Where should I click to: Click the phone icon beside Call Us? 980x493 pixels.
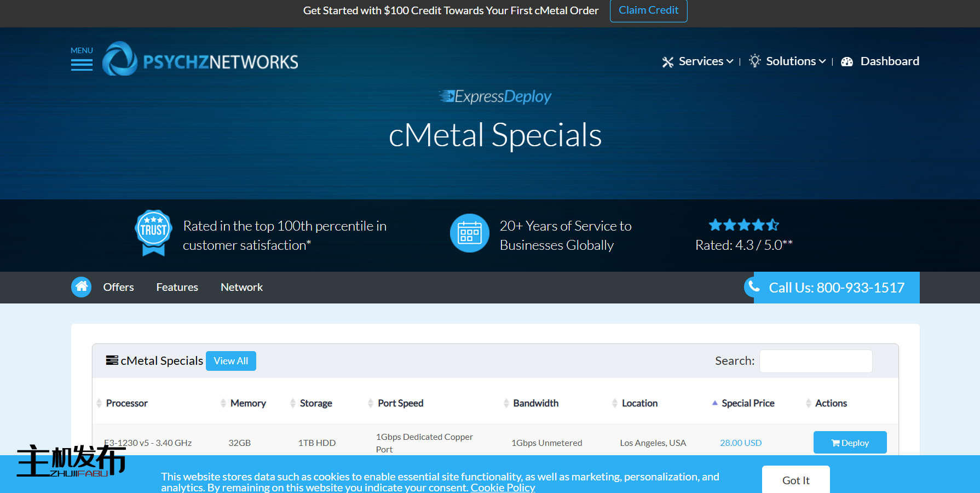(754, 286)
